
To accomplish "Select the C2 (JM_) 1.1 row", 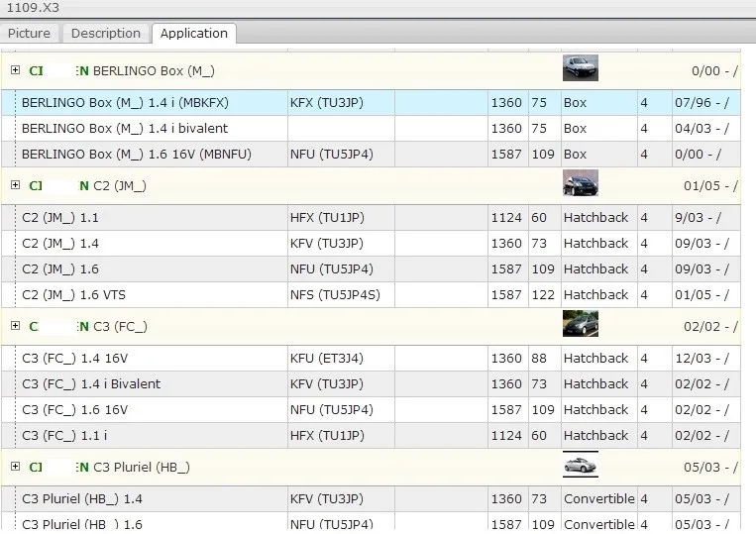I will pyautogui.click(x=371, y=217).
